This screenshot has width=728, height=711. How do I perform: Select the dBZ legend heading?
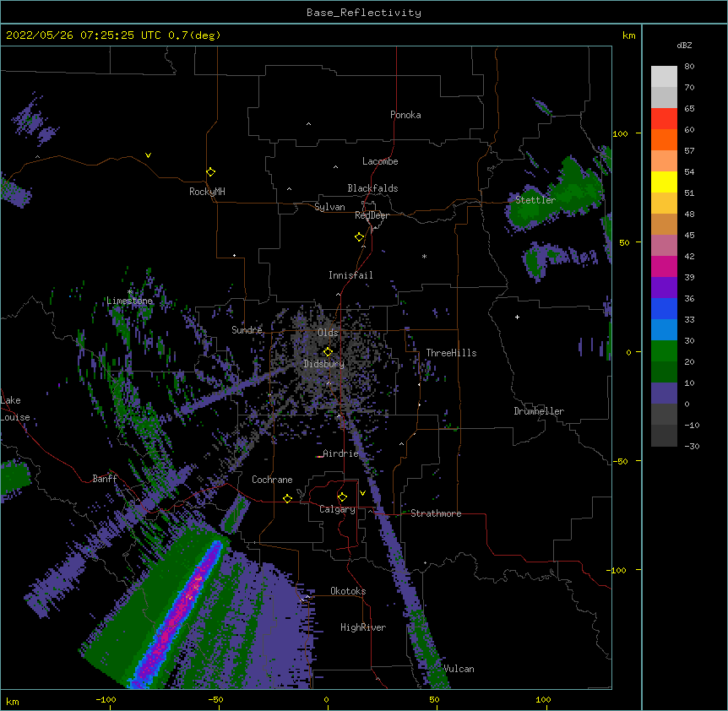(x=684, y=46)
